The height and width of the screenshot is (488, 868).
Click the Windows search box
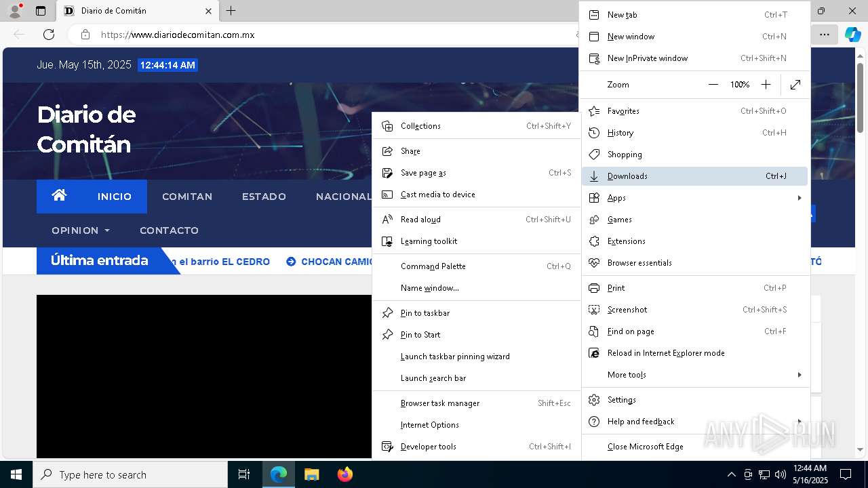130,474
